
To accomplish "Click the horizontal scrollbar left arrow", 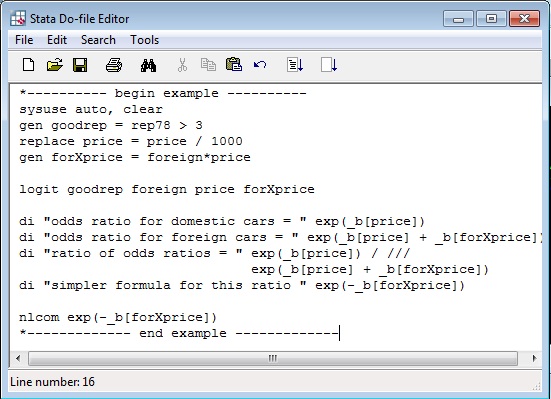I will point(18,358).
